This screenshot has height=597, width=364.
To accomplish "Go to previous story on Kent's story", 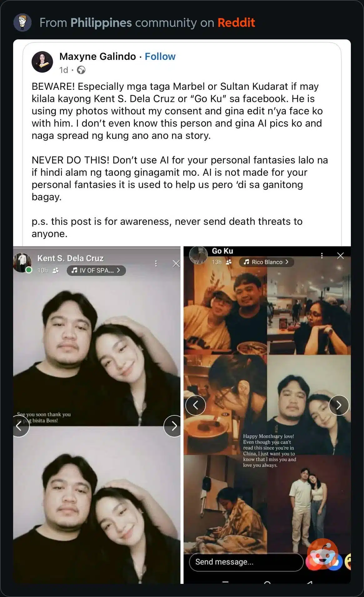I will (19, 426).
